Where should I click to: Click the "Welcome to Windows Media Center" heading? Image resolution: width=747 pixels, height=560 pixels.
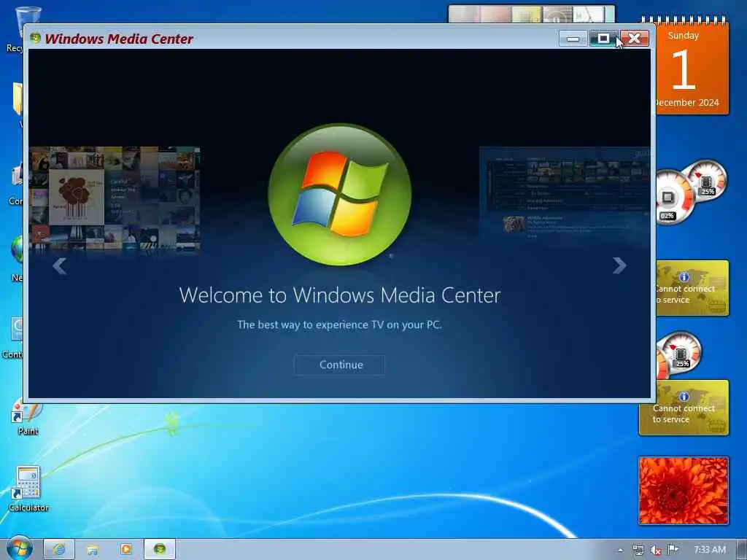tap(340, 295)
